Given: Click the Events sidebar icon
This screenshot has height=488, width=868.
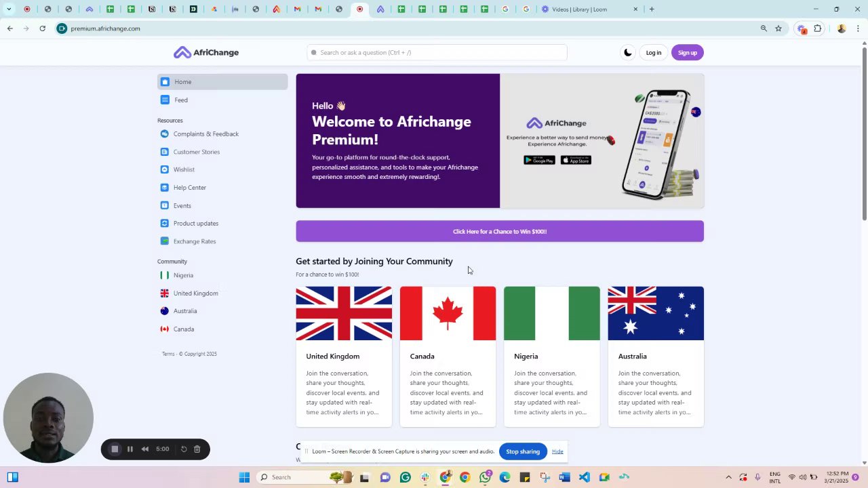Looking at the screenshot, I should [x=164, y=205].
